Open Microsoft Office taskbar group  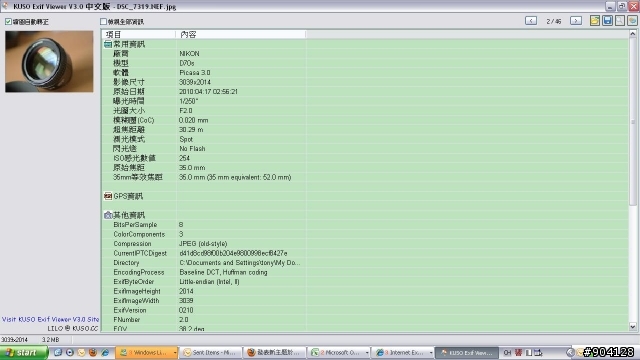pos(338,353)
